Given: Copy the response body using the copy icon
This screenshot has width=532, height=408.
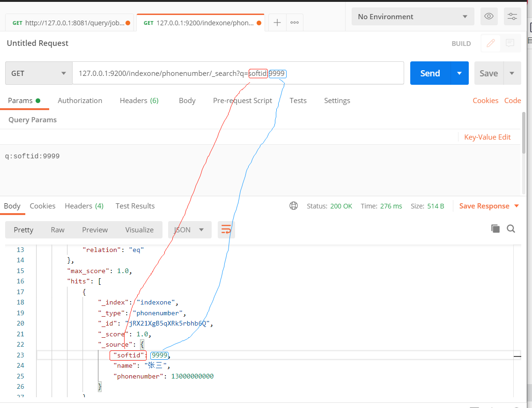Looking at the screenshot, I should pyautogui.click(x=495, y=229).
